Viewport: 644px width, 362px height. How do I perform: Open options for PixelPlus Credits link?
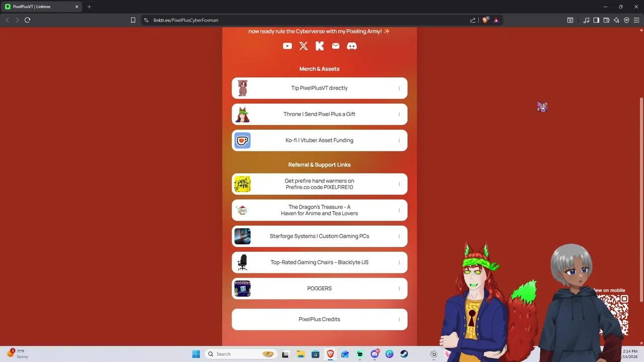399,319
